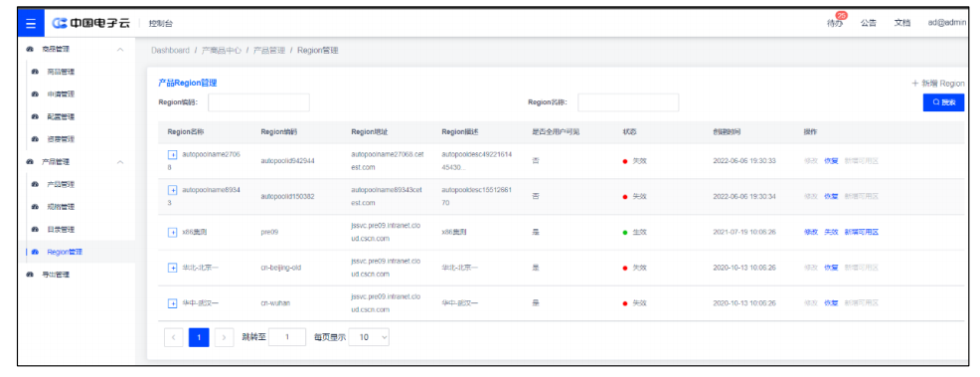Select Region管理 in the sidebar
Viewport: 980px width, 377px height.
pos(65,252)
